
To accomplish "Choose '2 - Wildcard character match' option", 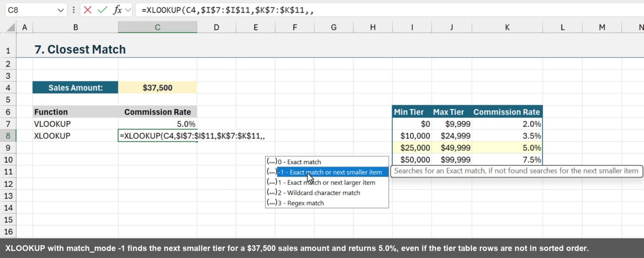I will pyautogui.click(x=327, y=193).
